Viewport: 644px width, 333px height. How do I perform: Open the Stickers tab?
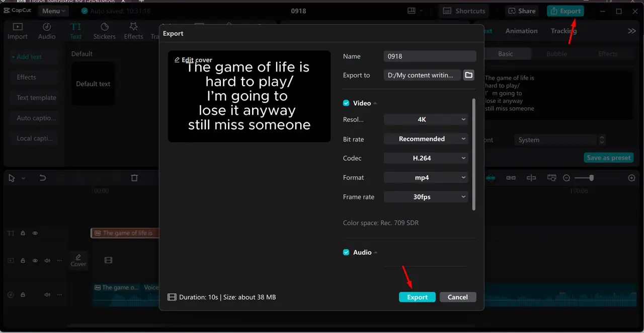point(105,31)
